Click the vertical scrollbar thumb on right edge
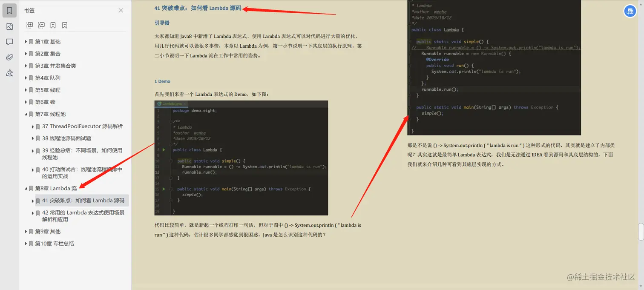The image size is (644, 290). [x=641, y=232]
